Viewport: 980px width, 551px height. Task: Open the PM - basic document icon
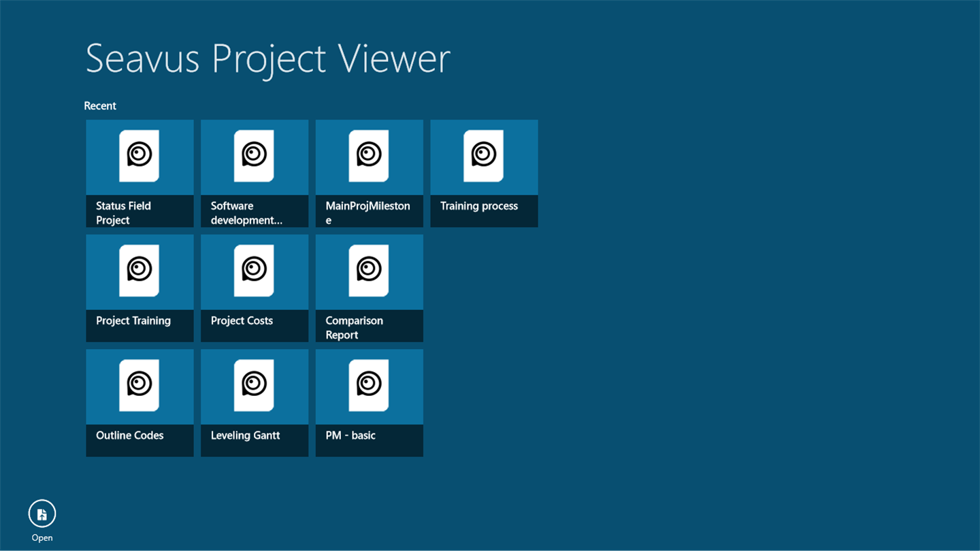369,386
